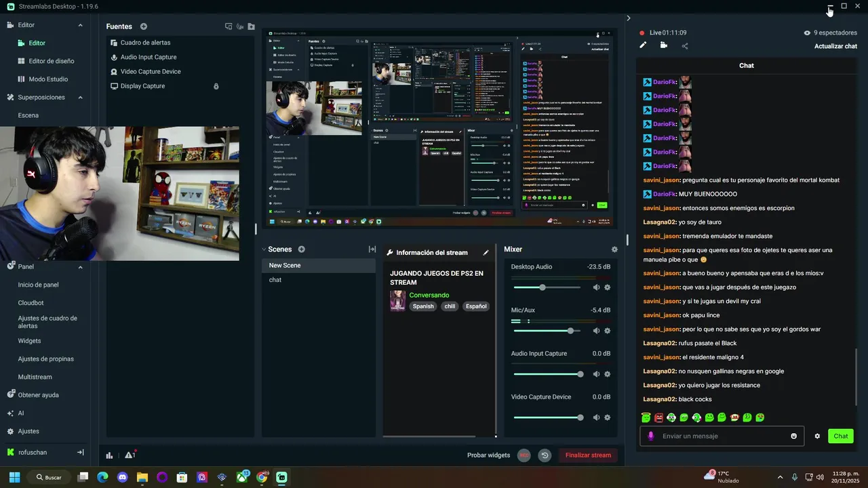The height and width of the screenshot is (488, 868).
Task: Collapse the Editor section in the sidebar
Action: click(x=80, y=25)
